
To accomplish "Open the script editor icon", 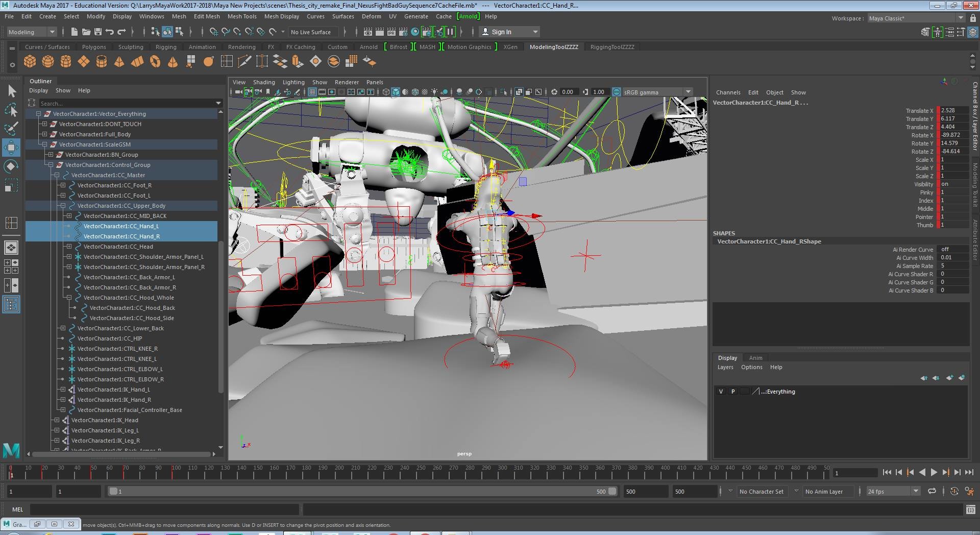I will (970, 509).
